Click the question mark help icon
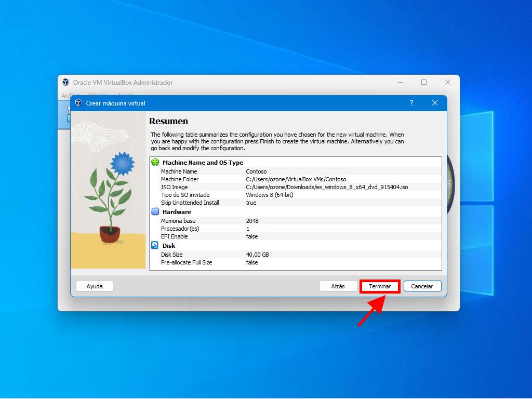 pos(411,103)
